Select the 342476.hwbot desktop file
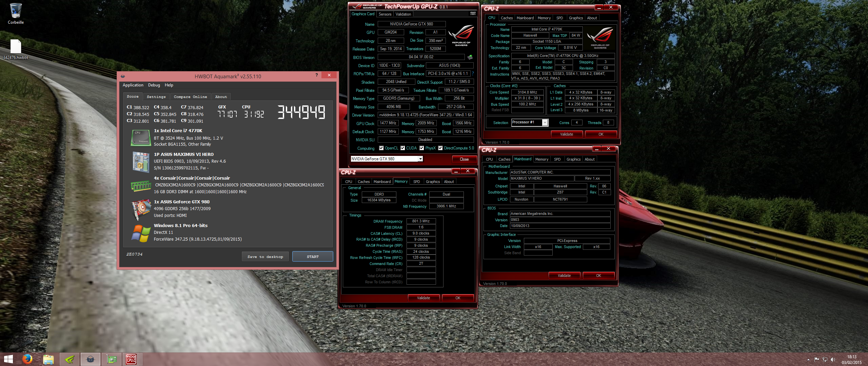 tap(16, 49)
